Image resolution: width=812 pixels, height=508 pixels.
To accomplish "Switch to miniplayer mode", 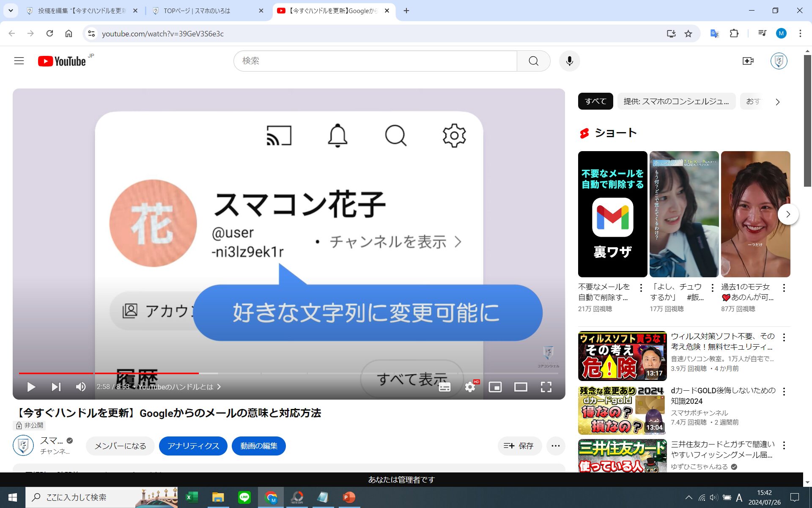I will click(495, 387).
